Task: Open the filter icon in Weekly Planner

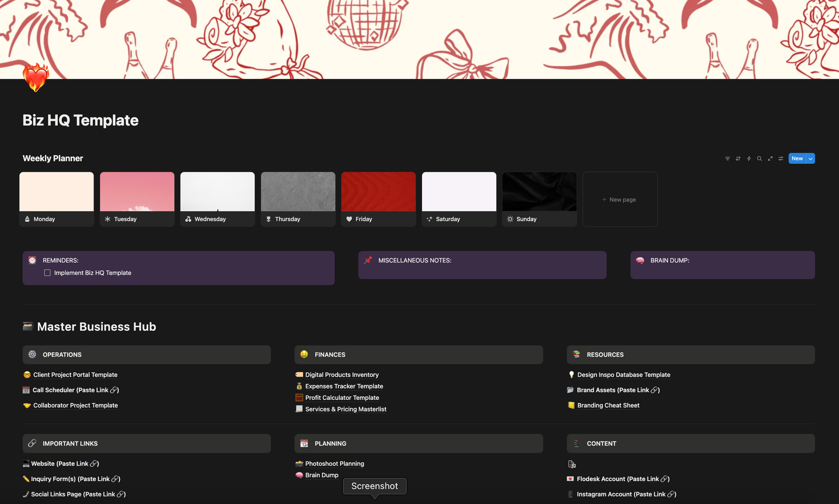Action: [x=727, y=159]
